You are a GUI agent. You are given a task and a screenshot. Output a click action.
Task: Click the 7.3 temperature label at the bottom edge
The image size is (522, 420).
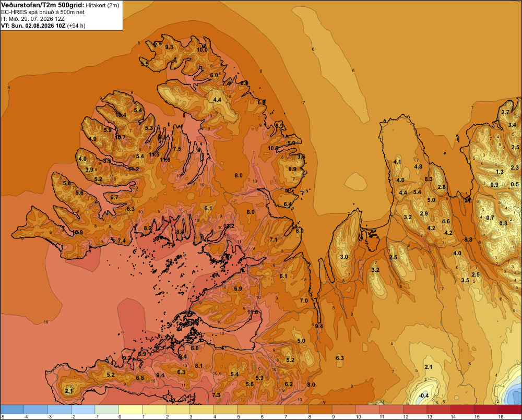tap(216, 395)
